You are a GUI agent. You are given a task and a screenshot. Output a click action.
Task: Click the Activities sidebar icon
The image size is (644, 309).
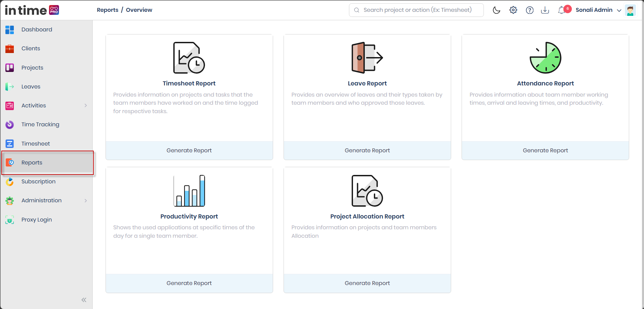[10, 106]
